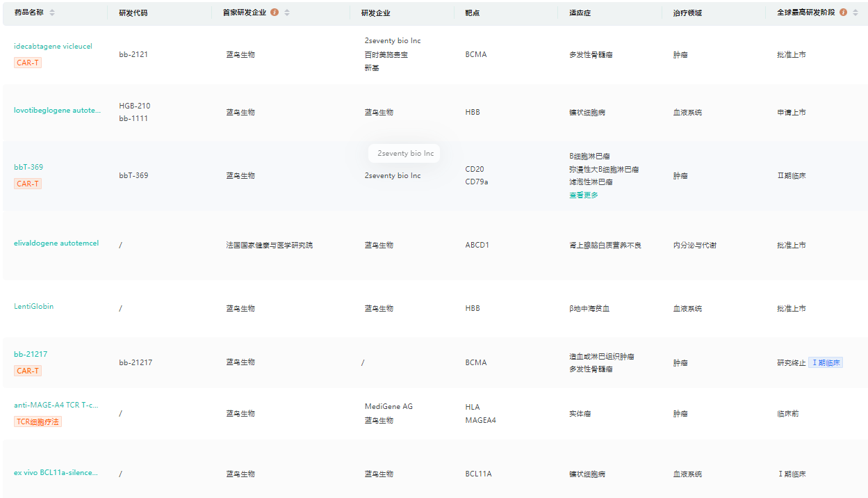Click 血液系统 in ex vivo BCL11a row
868x498 pixels.
point(687,474)
